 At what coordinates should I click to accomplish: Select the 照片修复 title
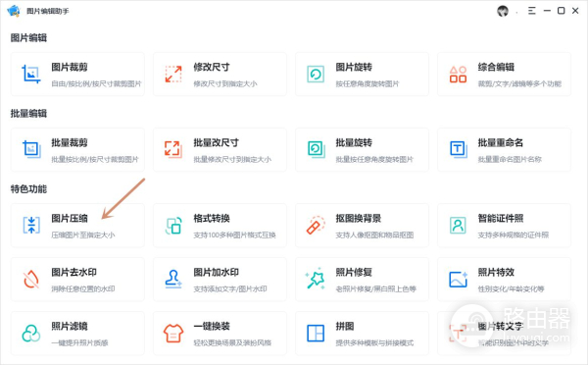coord(354,272)
